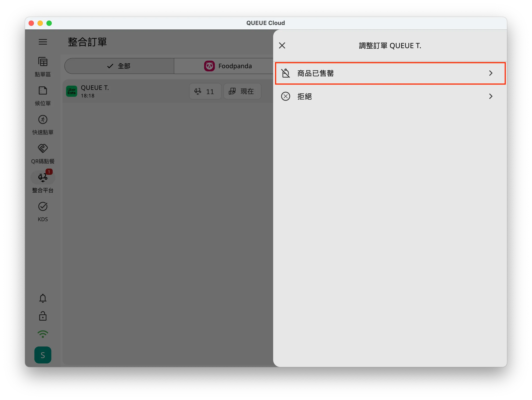Open the 快速點單 quick order section
532x400 pixels.
(x=43, y=125)
